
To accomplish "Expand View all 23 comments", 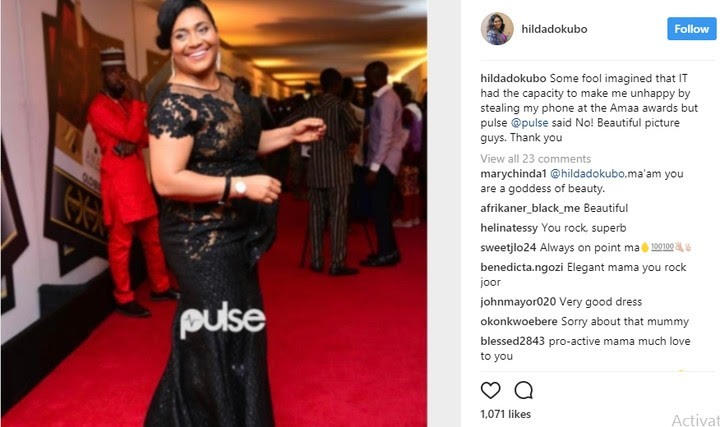I will tap(535, 158).
